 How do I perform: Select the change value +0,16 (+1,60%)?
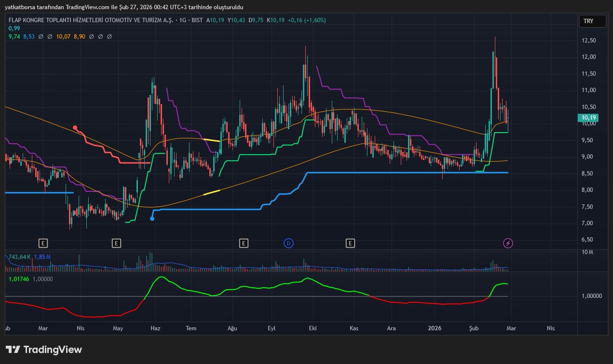(306, 20)
